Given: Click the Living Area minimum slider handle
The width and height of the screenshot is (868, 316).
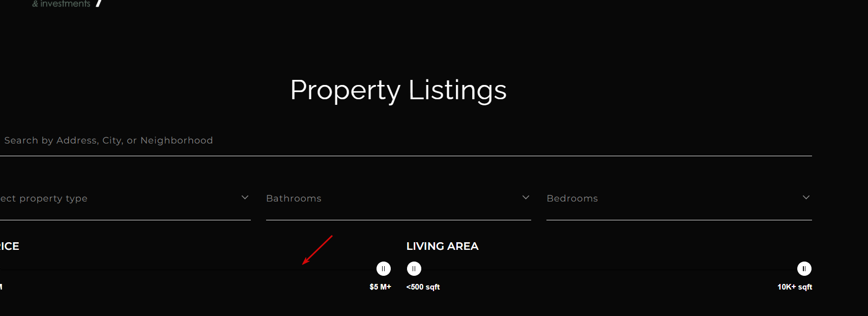Looking at the screenshot, I should [x=414, y=269].
